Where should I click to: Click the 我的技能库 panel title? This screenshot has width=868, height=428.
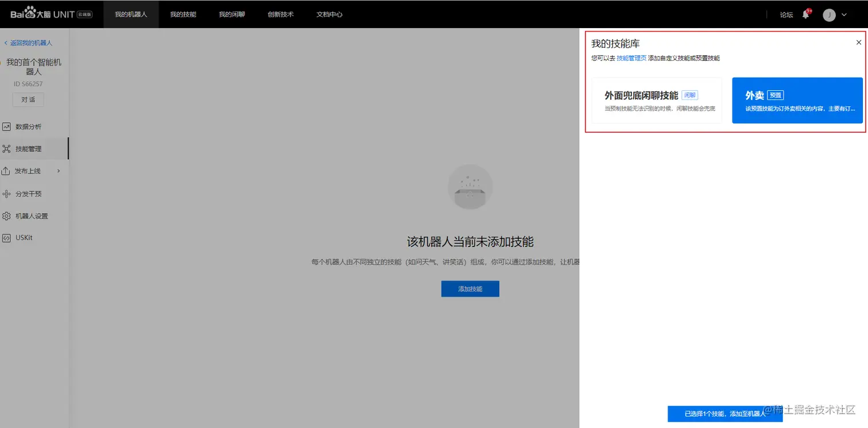pyautogui.click(x=615, y=44)
